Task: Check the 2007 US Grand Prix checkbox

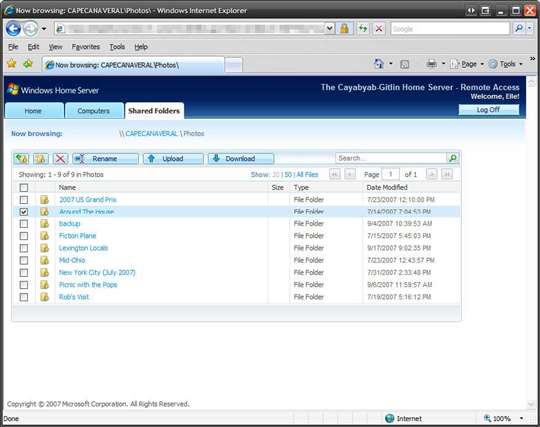Action: (x=24, y=200)
